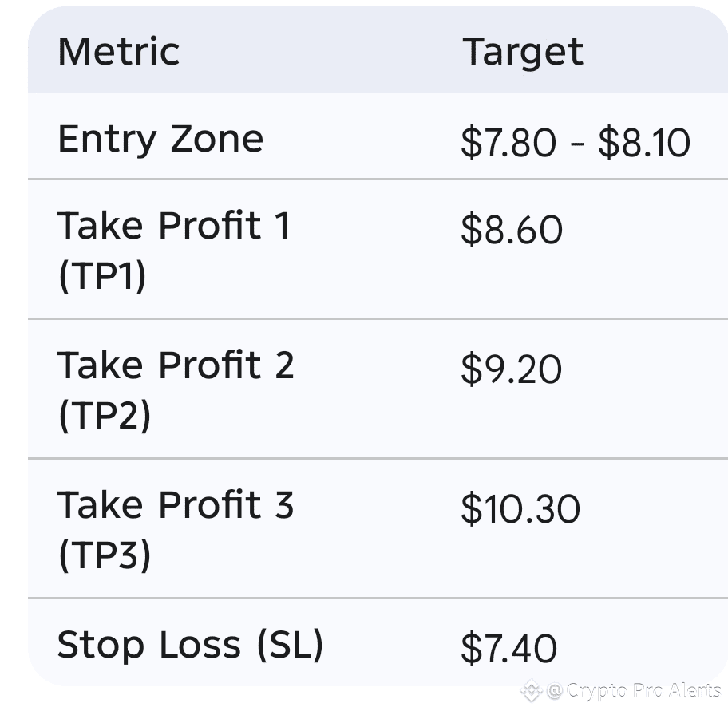Viewport: 728px width, 711px height.
Task: Select the (SL) abbreviation text
Action: 290,646
